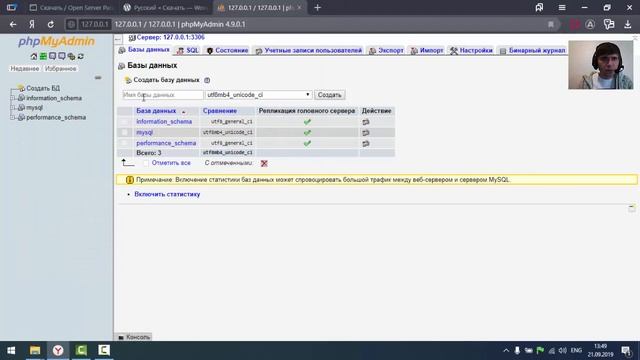Open browser downloads icon
Image resolution: width=640 pixels, height=360 pixels.
[x=628, y=24]
